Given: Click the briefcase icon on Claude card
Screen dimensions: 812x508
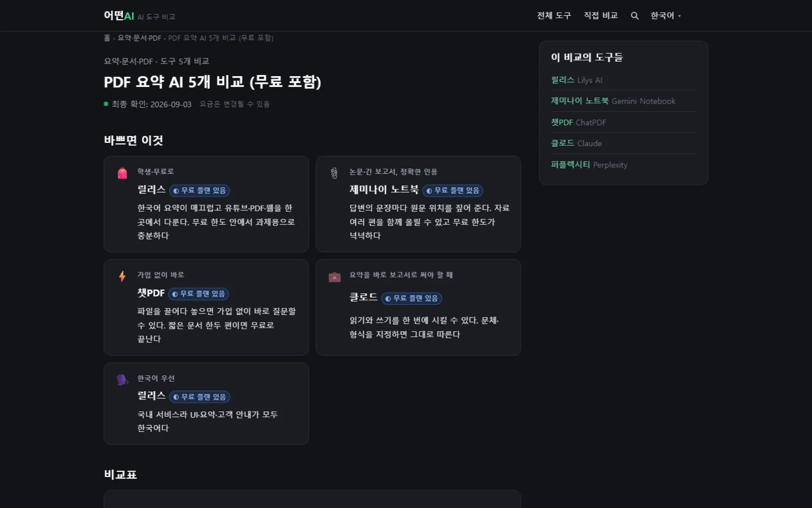Looking at the screenshot, I should [x=334, y=277].
